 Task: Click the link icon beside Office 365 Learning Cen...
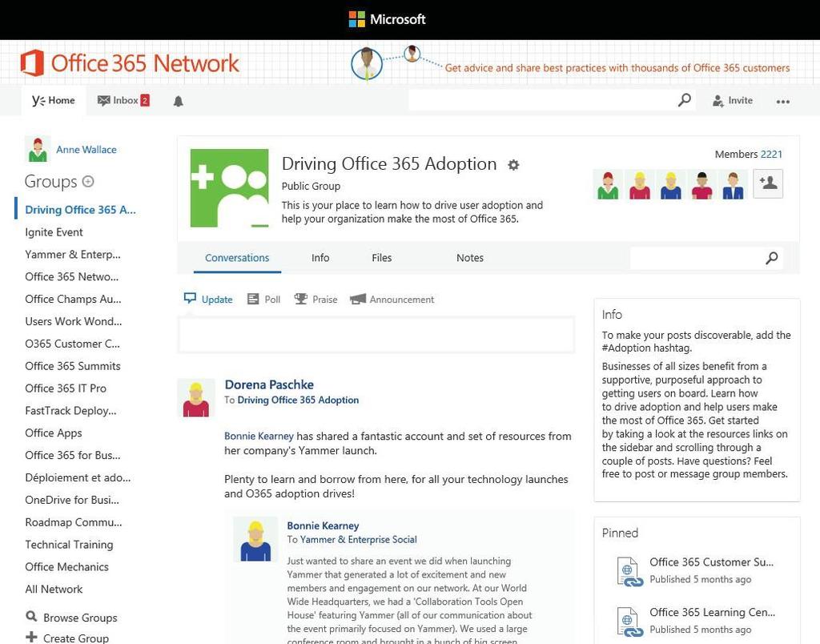[629, 622]
